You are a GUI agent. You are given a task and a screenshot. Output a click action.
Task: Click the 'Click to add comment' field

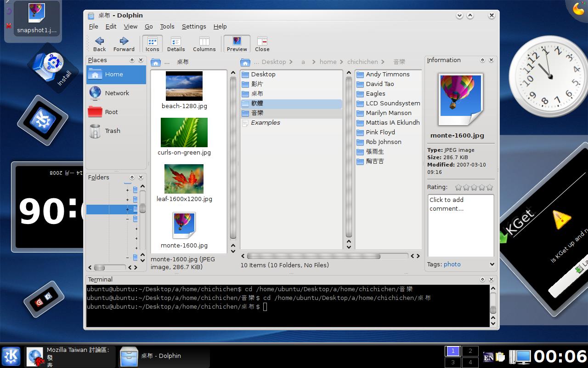pos(460,225)
